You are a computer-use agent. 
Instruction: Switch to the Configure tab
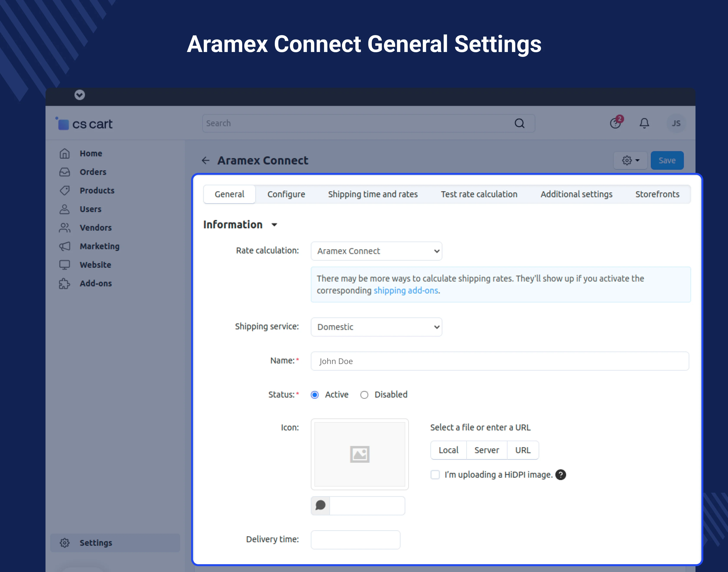pos(286,194)
